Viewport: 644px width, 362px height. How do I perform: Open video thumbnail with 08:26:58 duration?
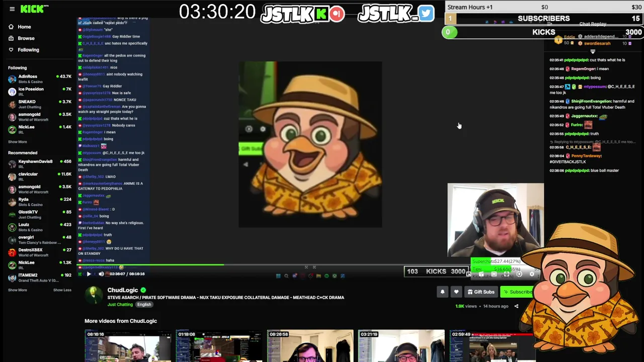coord(310,346)
